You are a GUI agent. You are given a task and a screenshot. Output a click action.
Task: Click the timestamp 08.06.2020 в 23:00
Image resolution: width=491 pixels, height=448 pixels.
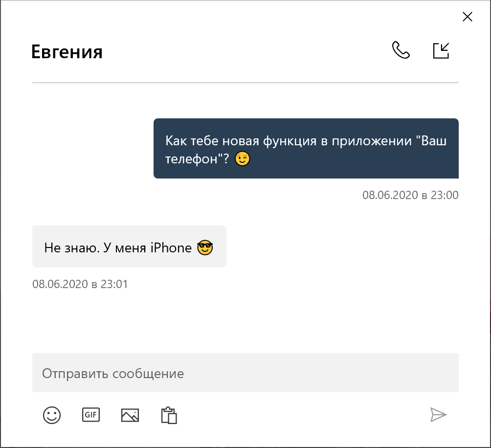point(410,195)
